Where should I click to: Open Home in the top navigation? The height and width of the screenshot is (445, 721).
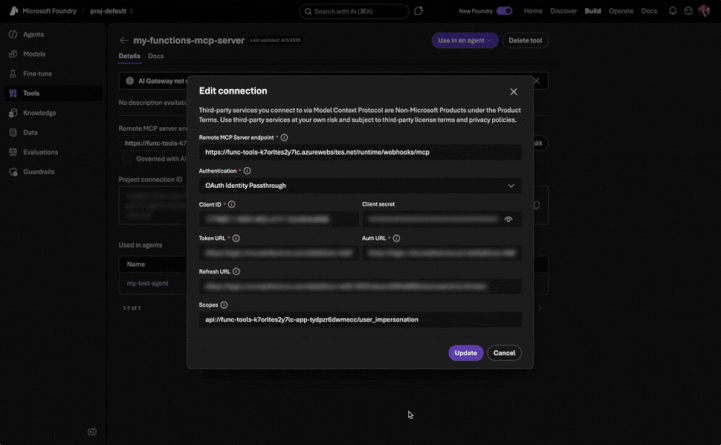coord(533,11)
